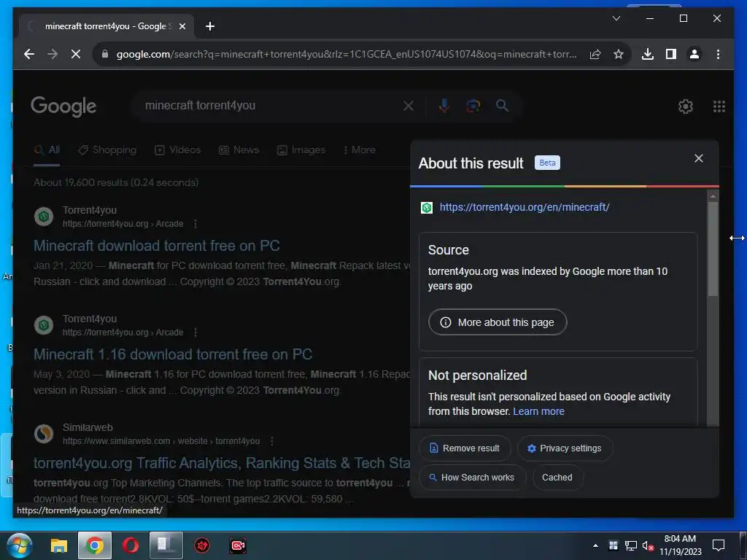The image size is (747, 560).
Task: Open three-dot menu for Similarweb result
Action: [x=272, y=441]
